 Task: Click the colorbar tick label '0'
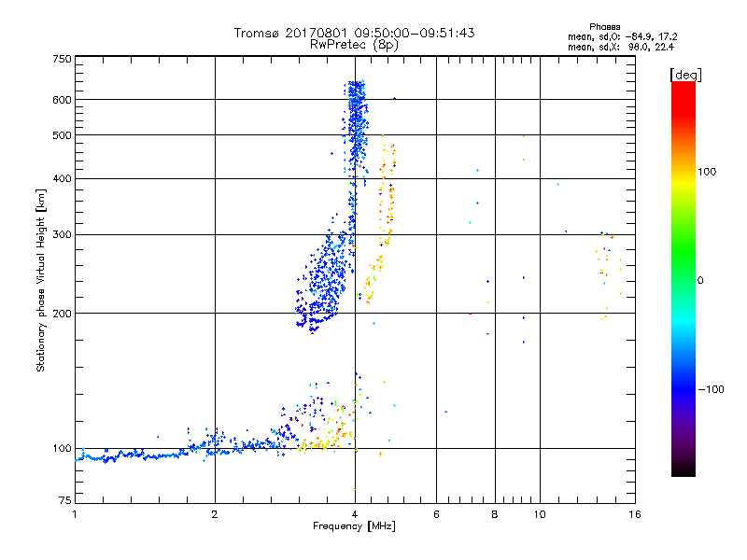[700, 281]
